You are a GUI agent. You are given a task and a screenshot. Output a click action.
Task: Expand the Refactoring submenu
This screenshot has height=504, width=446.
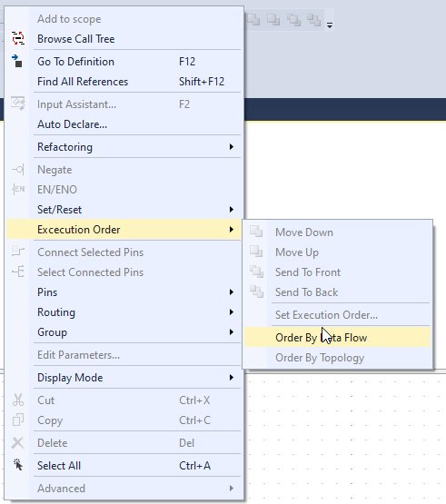(x=124, y=147)
